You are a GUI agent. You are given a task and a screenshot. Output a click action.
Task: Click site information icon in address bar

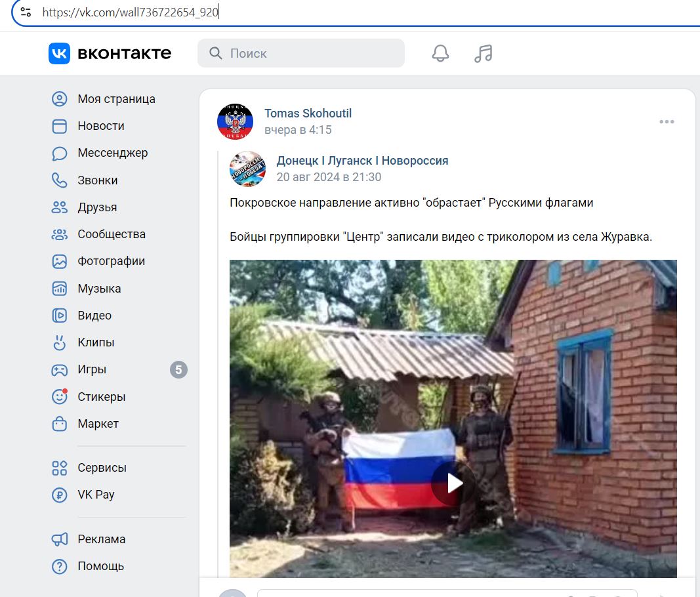pyautogui.click(x=26, y=12)
